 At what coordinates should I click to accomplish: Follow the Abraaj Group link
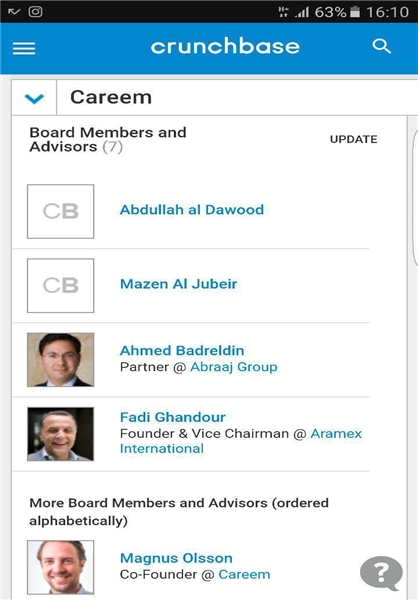pyautogui.click(x=234, y=367)
